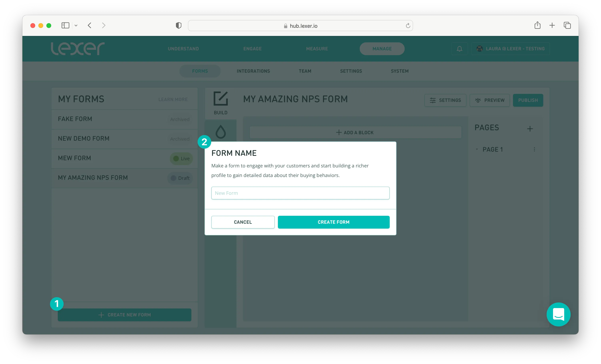Expand Safari sidebar dropdown chevron
This screenshot has height=364, width=601.
point(76,25)
